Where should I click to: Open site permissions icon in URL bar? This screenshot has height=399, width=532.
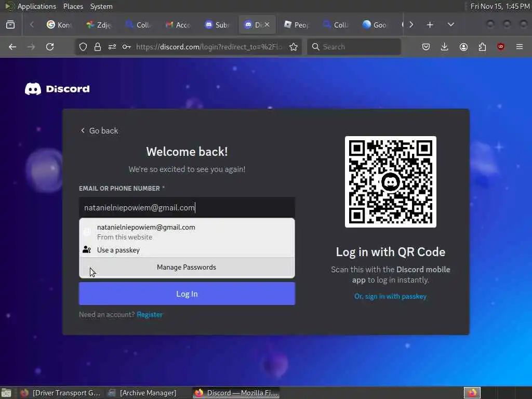[112, 47]
